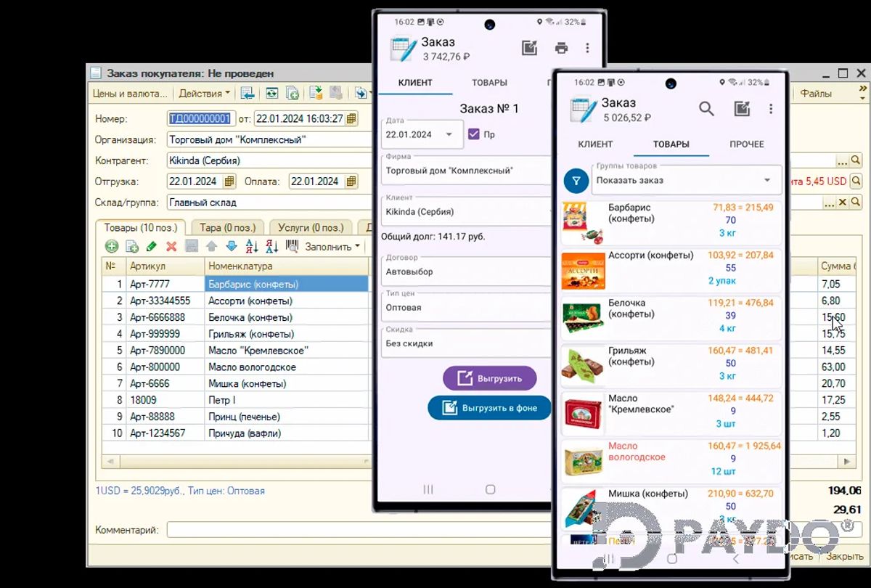Click the Цены и валюта button

tap(129, 93)
